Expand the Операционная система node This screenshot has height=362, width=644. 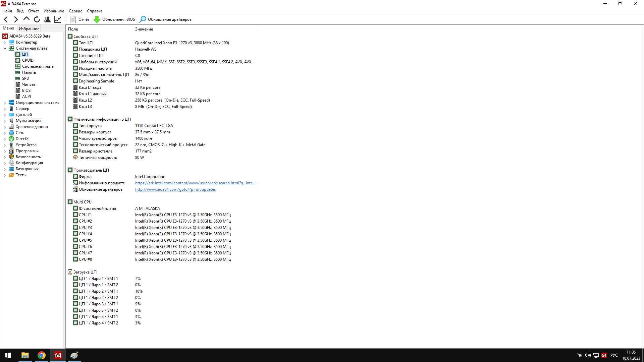pos(5,103)
